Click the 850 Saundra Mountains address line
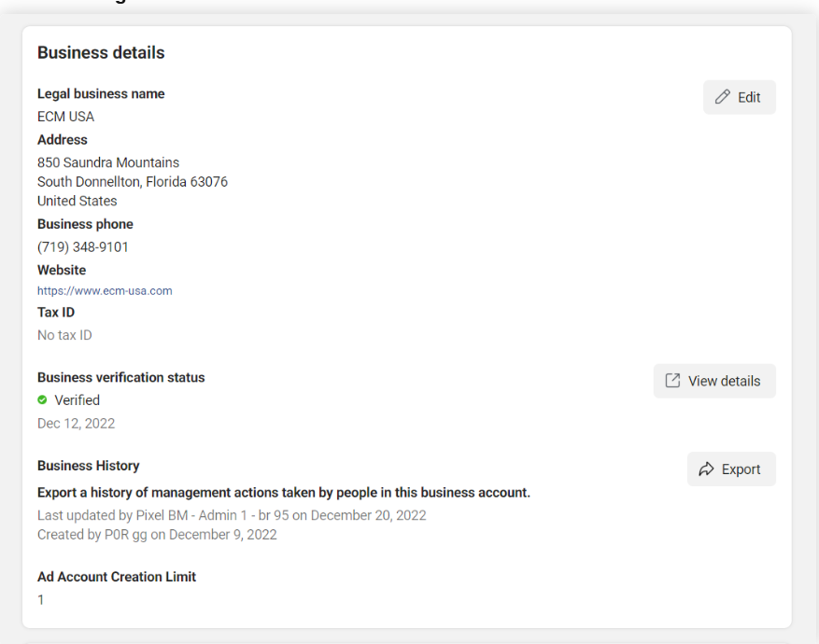This screenshot has width=819, height=644. (x=108, y=162)
